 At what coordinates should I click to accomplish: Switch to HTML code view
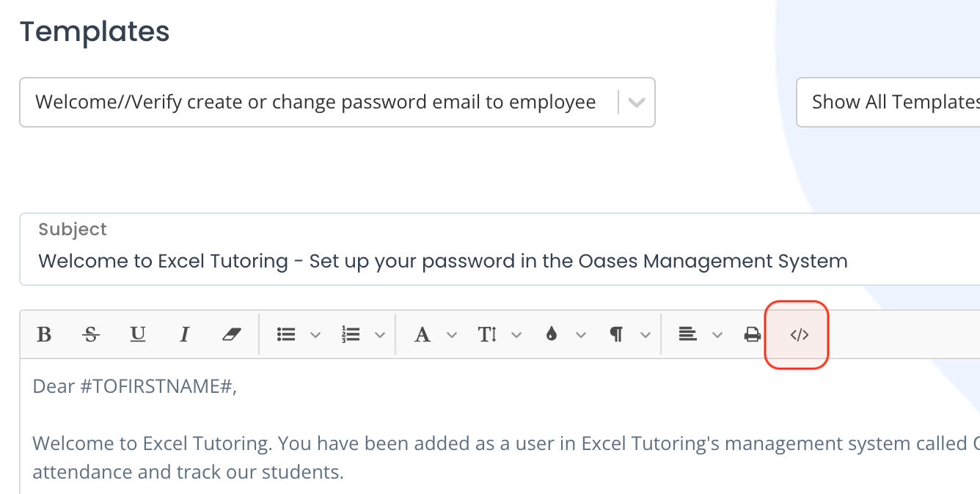[x=799, y=335]
